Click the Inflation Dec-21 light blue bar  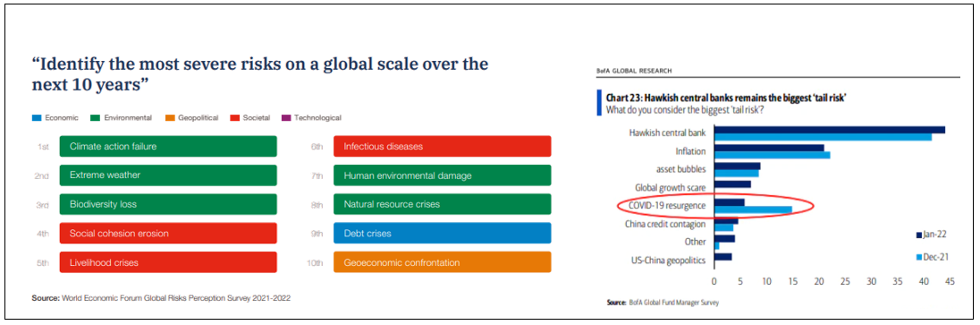click(x=773, y=155)
